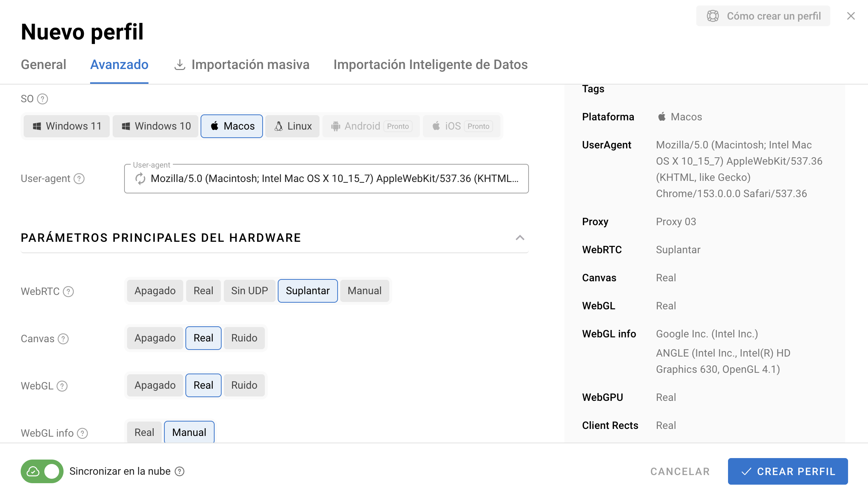Open Importación Inteligente de Datos tab
Screen dimensions: 868x502
click(431, 65)
